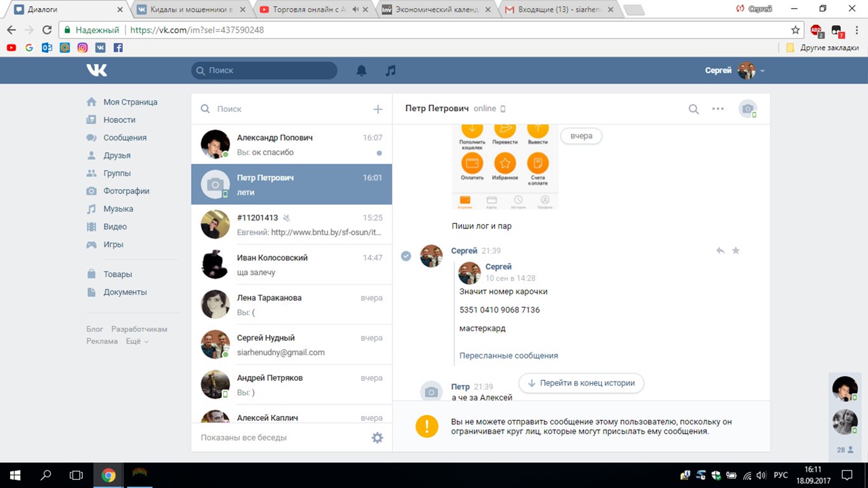Open Chrome from the Windows taskbar
Screen dimensions: 868x488
108,475
